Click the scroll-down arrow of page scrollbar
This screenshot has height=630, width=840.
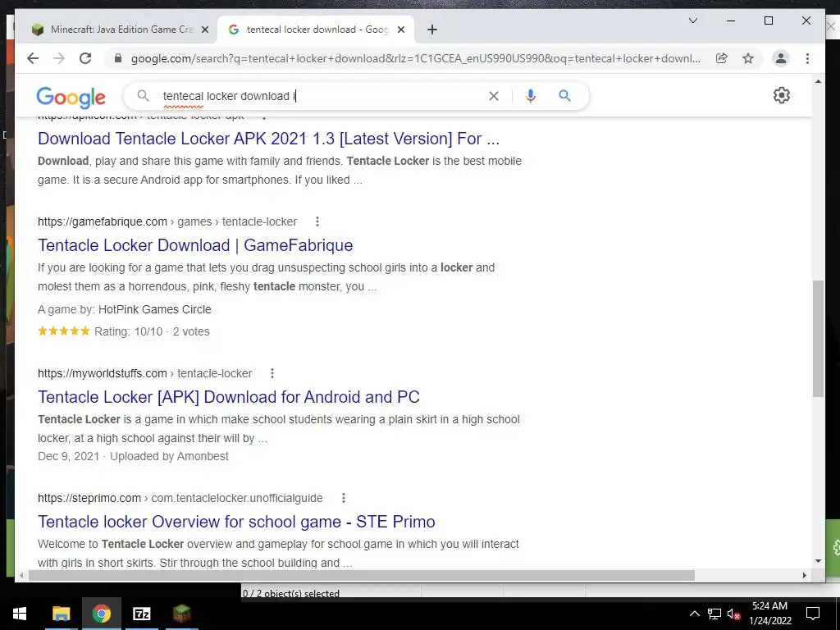tap(818, 561)
